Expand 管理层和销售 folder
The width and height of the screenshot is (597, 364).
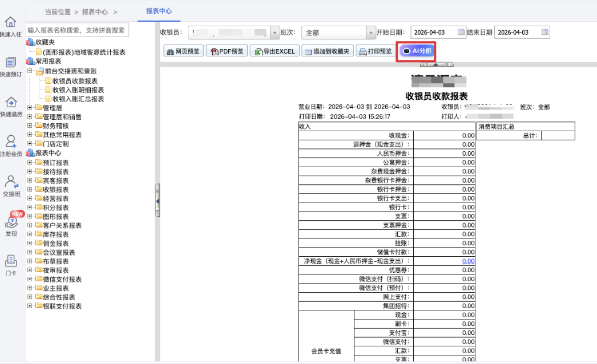(30, 116)
